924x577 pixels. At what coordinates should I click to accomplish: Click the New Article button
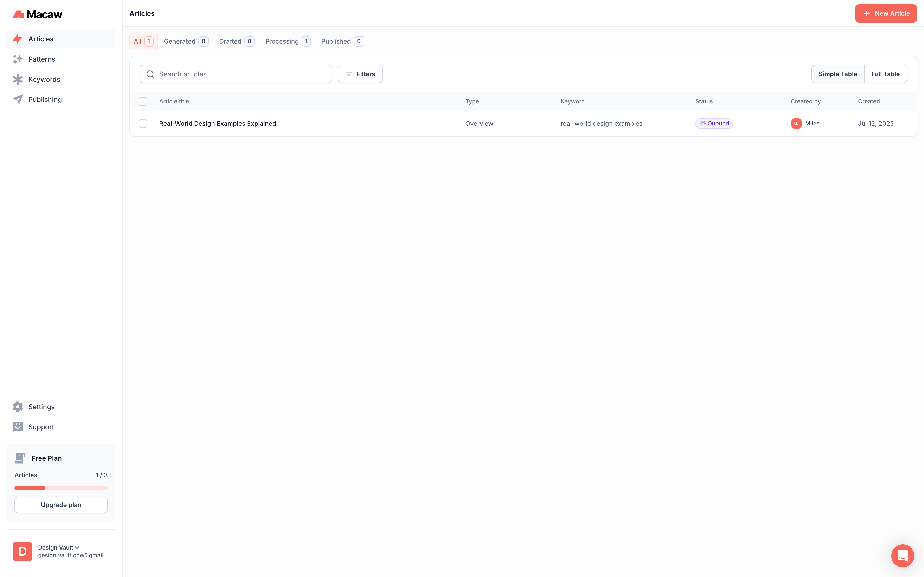click(x=885, y=13)
